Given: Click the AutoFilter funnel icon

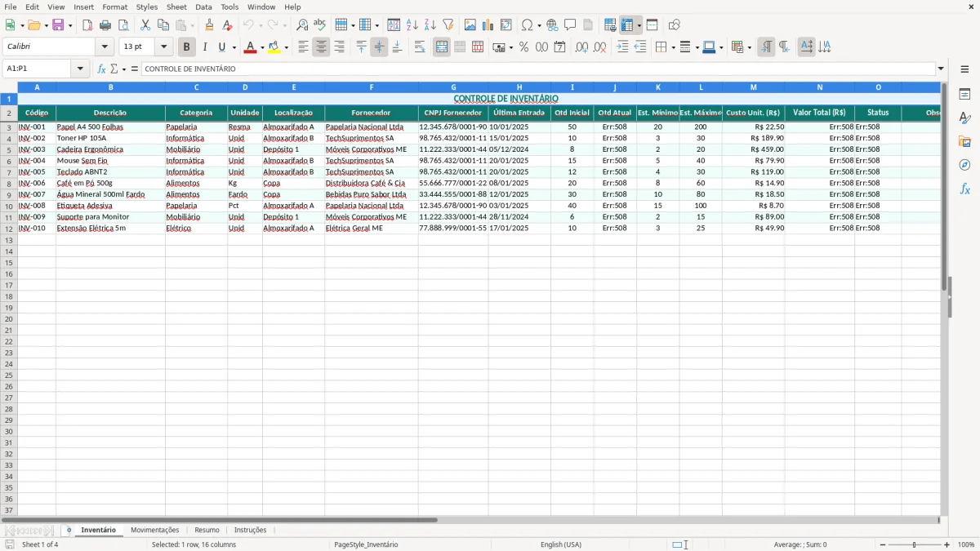Looking at the screenshot, I should pyautogui.click(x=448, y=25).
